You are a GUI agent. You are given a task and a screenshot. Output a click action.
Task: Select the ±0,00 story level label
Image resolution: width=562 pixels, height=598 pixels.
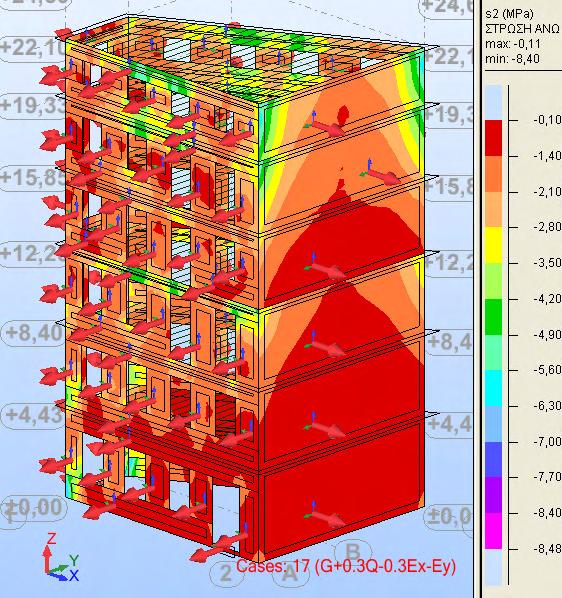coord(34,508)
